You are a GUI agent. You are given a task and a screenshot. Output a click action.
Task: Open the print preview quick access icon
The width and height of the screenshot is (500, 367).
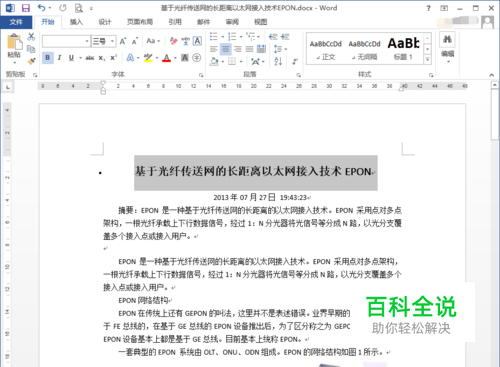79,8
